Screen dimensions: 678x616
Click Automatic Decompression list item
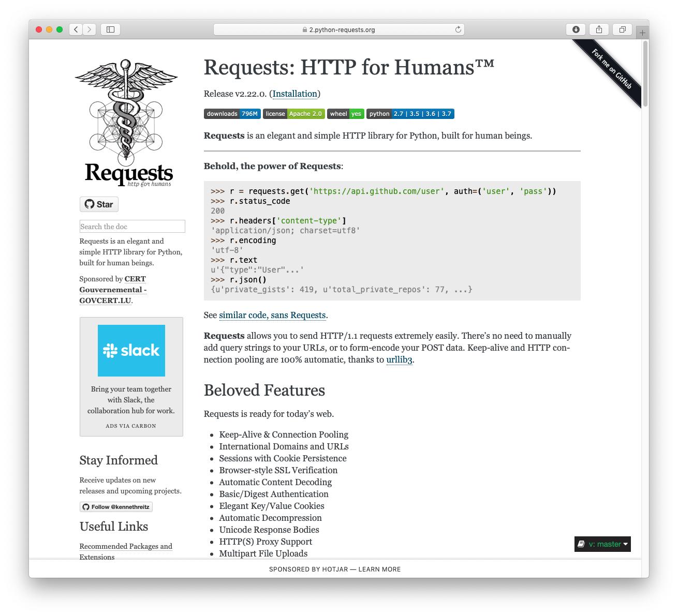click(270, 518)
